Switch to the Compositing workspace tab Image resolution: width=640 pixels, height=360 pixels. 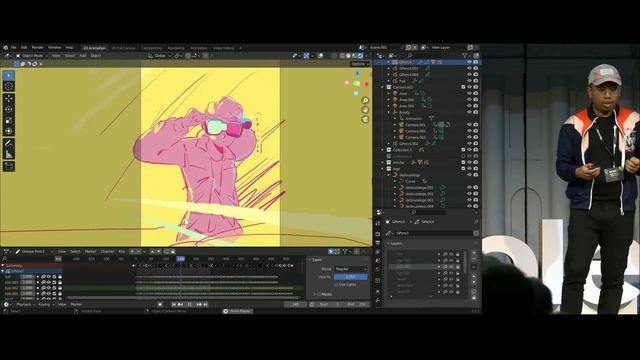pyautogui.click(x=151, y=48)
